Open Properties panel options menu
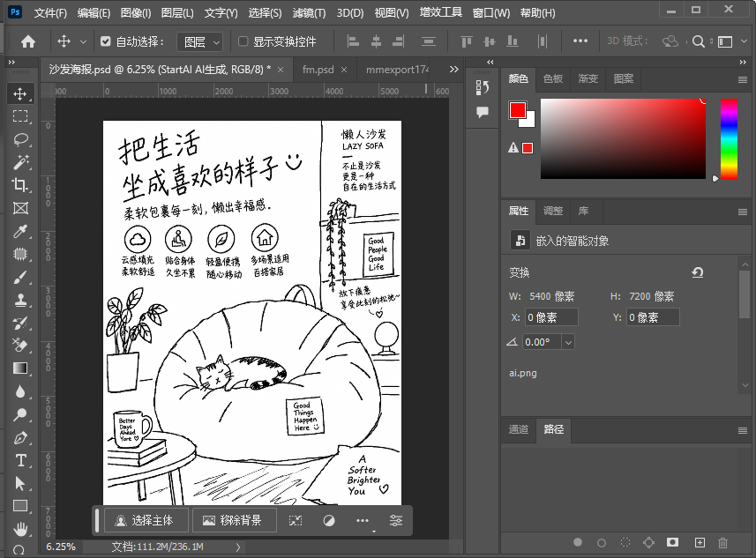This screenshot has height=558, width=756. coord(743,212)
